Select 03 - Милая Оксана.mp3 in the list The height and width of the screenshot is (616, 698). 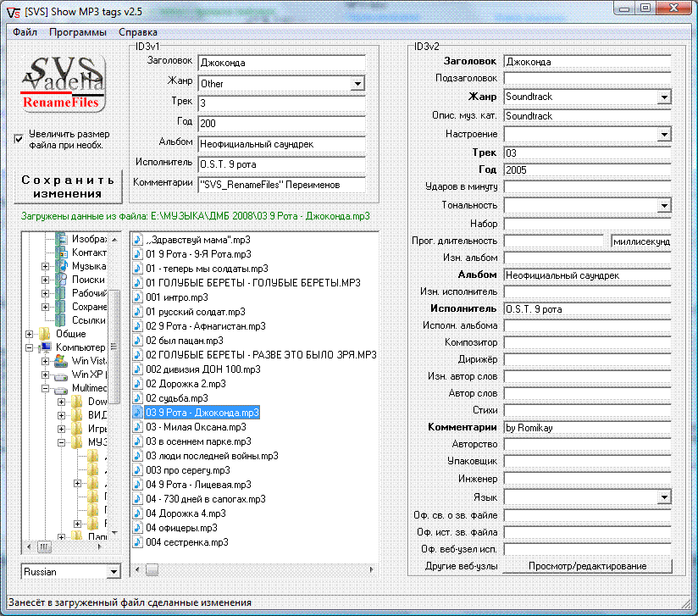click(196, 427)
